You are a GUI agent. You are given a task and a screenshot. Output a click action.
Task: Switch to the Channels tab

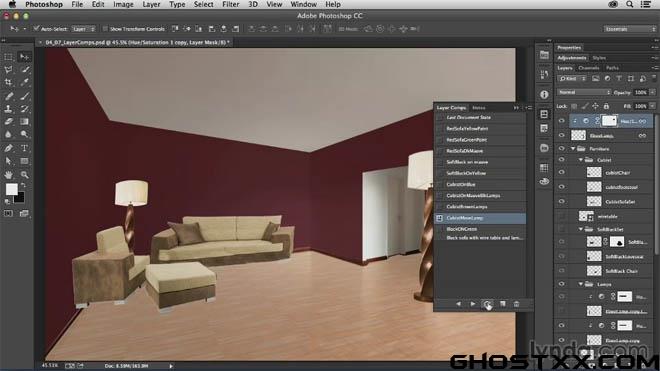click(x=588, y=68)
